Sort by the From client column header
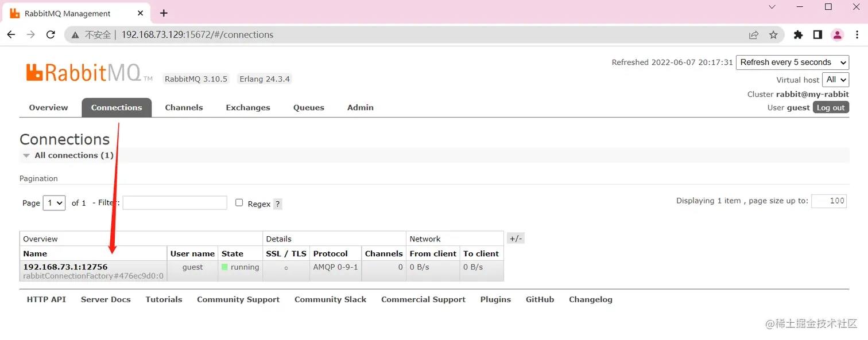This screenshot has width=868, height=340. (x=433, y=253)
